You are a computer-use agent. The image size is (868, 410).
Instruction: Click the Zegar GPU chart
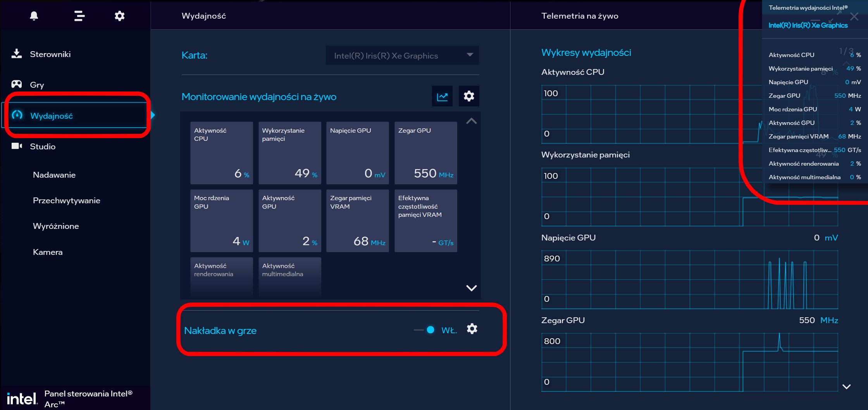(x=689, y=362)
